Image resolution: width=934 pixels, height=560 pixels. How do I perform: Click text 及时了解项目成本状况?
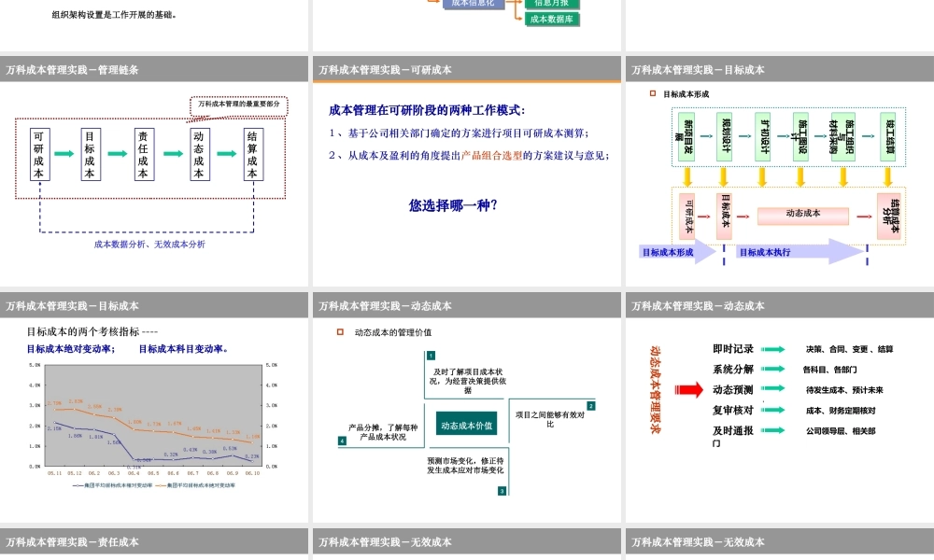468,381
